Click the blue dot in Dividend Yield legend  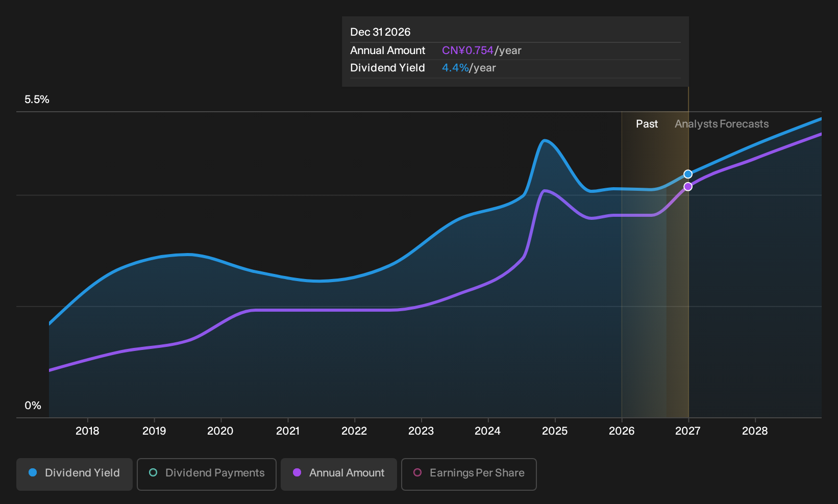(33, 473)
